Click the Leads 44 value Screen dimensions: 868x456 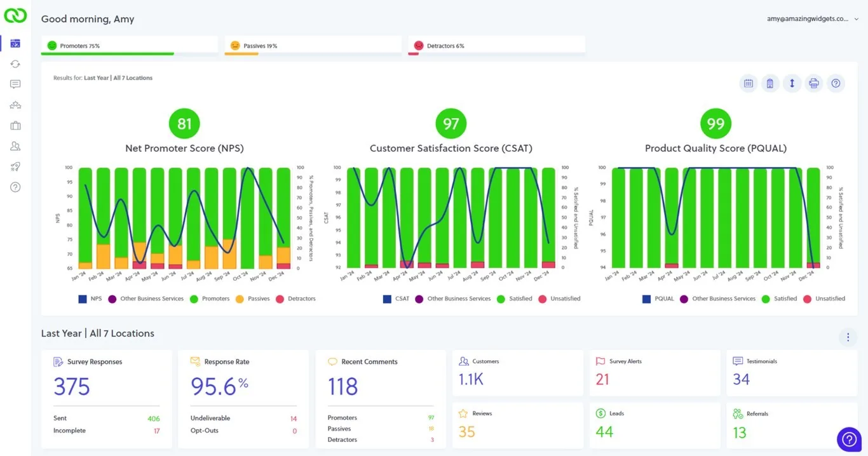(604, 432)
